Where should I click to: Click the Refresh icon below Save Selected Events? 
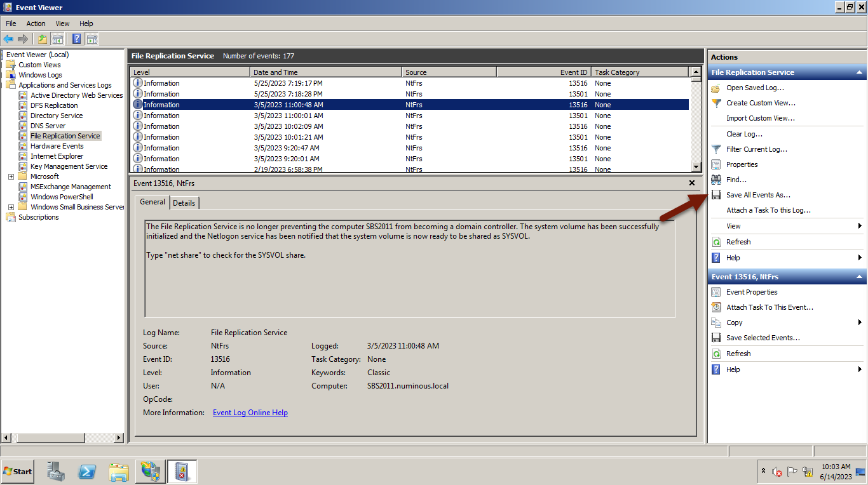tap(716, 354)
